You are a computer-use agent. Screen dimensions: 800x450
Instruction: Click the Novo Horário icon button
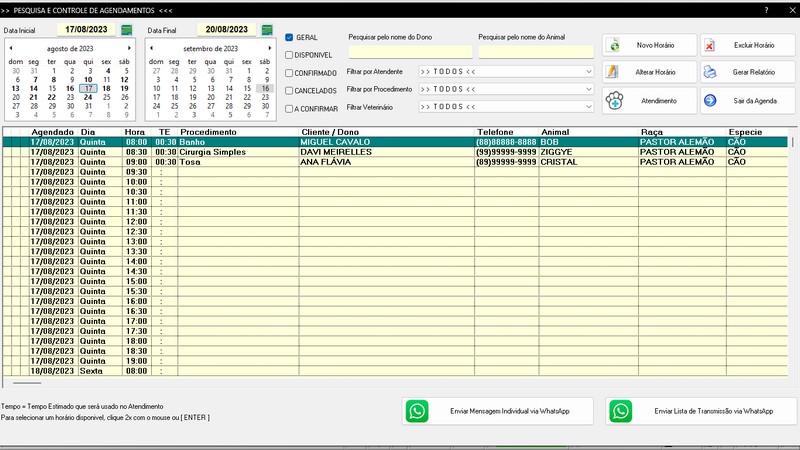pos(615,46)
